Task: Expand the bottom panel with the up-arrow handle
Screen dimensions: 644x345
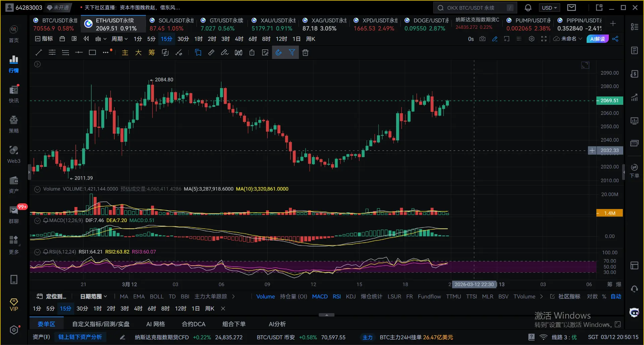Action: pyautogui.click(x=326, y=315)
